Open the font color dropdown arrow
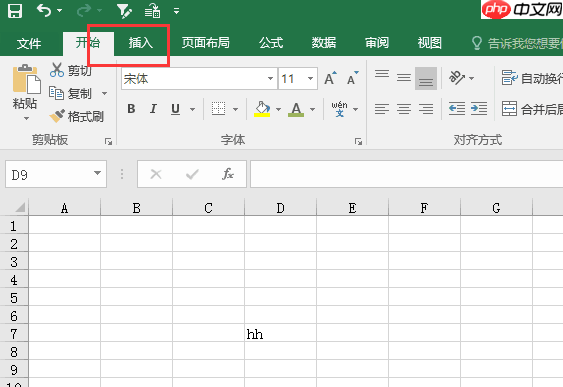The width and height of the screenshot is (563, 387). click(x=312, y=109)
